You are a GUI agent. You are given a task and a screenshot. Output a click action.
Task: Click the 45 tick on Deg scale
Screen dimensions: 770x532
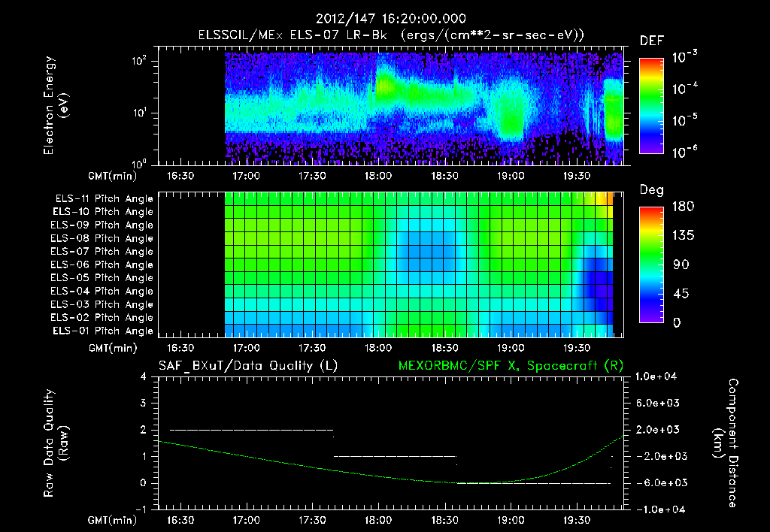coord(681,294)
